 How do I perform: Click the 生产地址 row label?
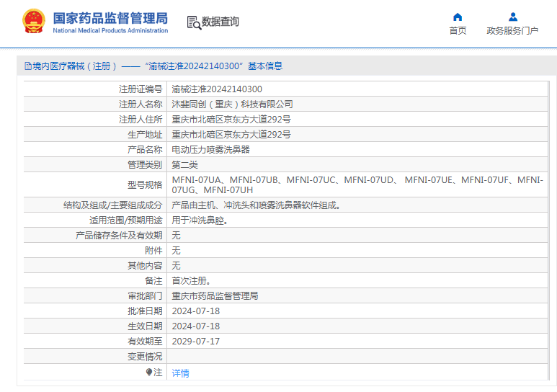(x=145, y=134)
